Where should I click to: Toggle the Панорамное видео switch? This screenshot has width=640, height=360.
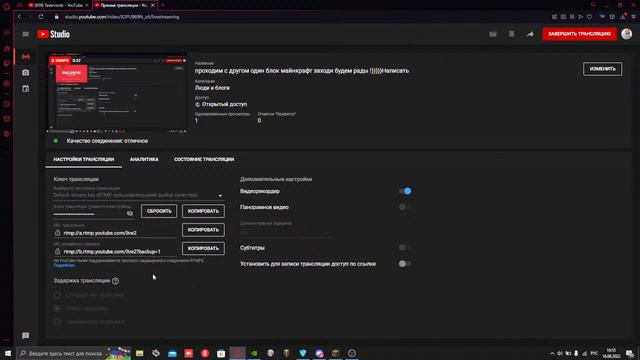tap(404, 207)
